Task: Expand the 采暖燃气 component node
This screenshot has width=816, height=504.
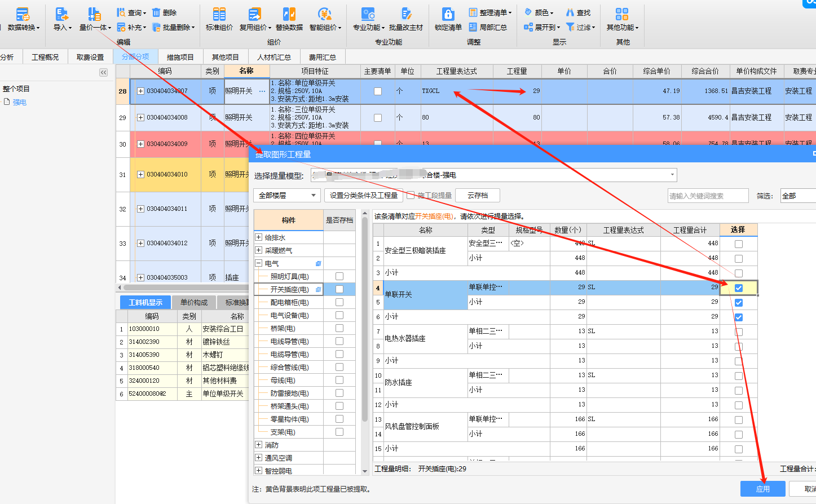Action: tap(259, 250)
